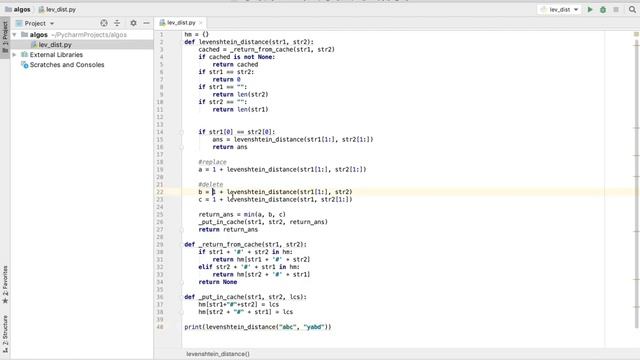Click the algos breadcrumb folder
The width and height of the screenshot is (640, 360).
[18, 9]
